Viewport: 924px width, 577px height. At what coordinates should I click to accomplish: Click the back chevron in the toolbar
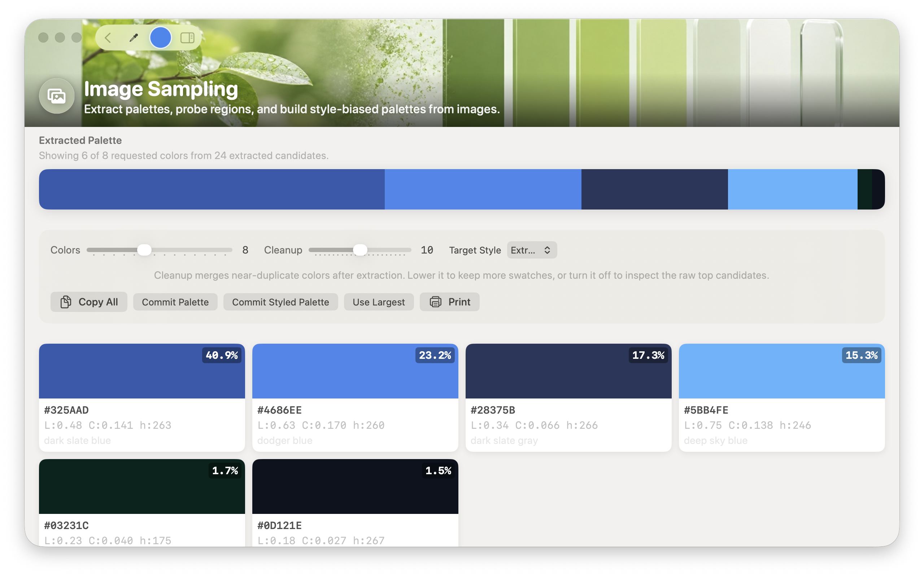[x=108, y=38]
